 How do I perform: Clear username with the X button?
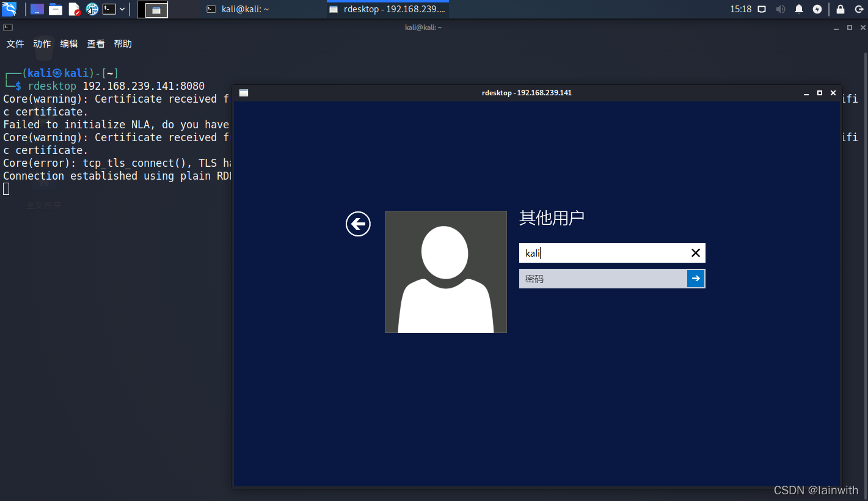click(x=696, y=253)
